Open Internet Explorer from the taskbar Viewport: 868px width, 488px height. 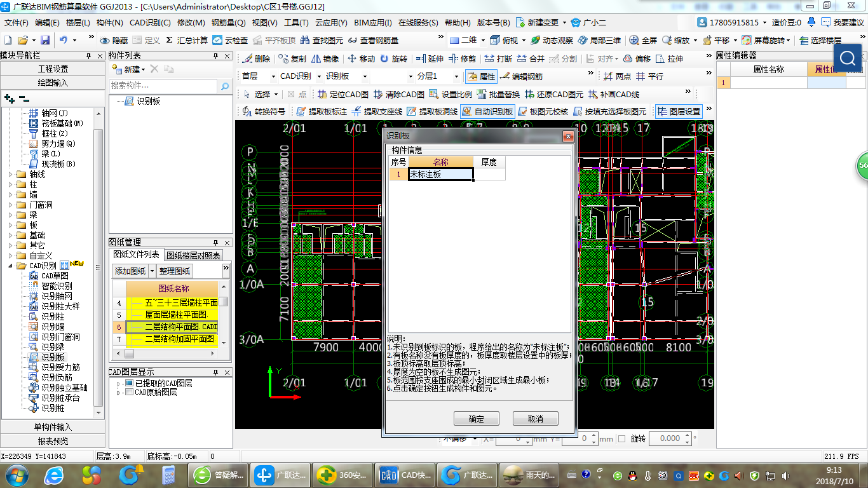[54, 475]
